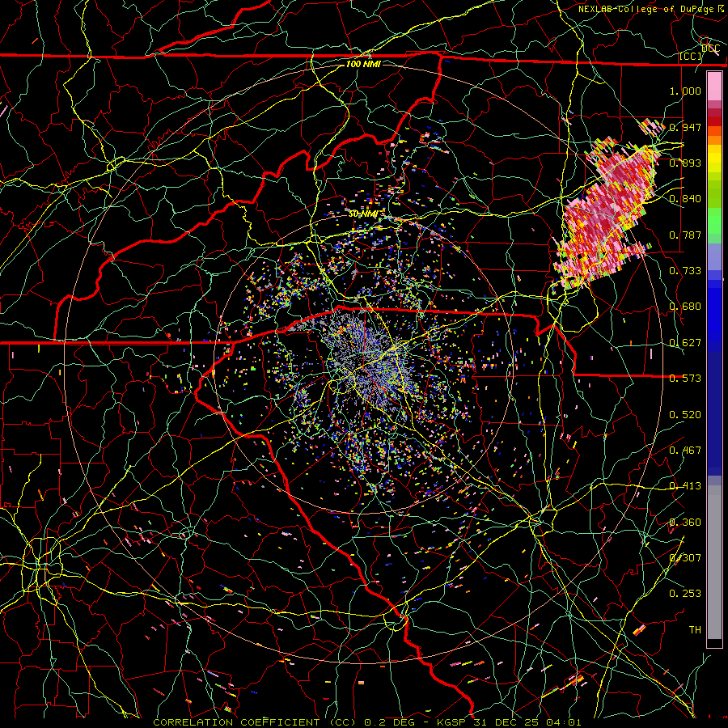
Task: Click the 0.840 legend value
Action: 685,198
